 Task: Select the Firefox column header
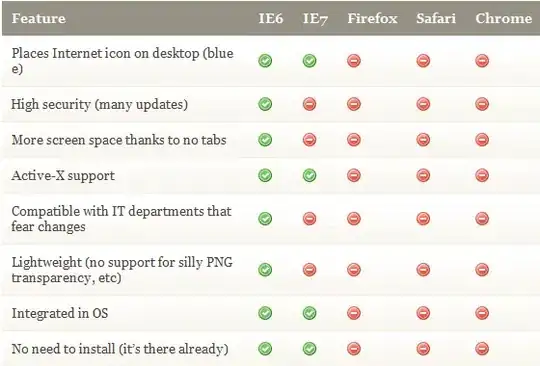pyautogui.click(x=372, y=18)
